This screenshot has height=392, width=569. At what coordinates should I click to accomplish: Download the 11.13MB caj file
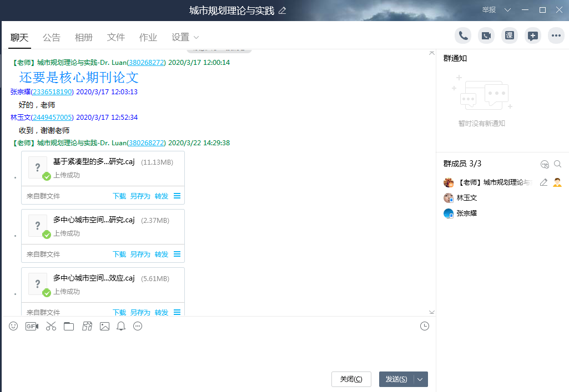(x=119, y=196)
